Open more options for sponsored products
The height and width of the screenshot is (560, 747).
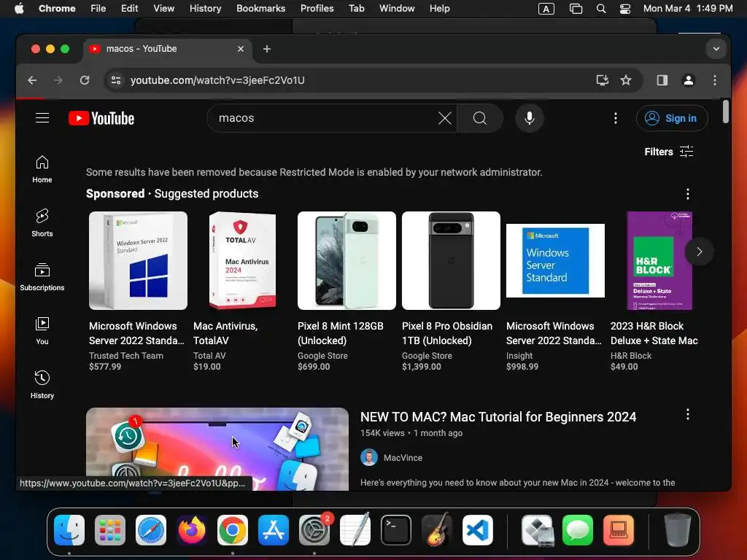click(687, 194)
